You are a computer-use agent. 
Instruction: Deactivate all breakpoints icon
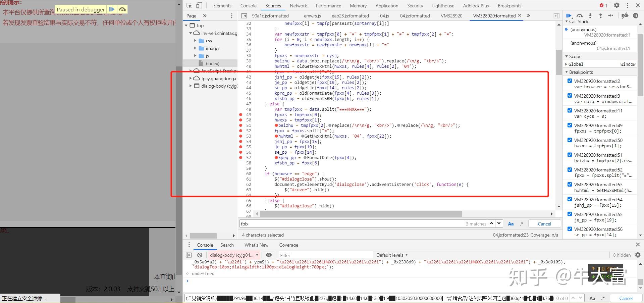[625, 16]
